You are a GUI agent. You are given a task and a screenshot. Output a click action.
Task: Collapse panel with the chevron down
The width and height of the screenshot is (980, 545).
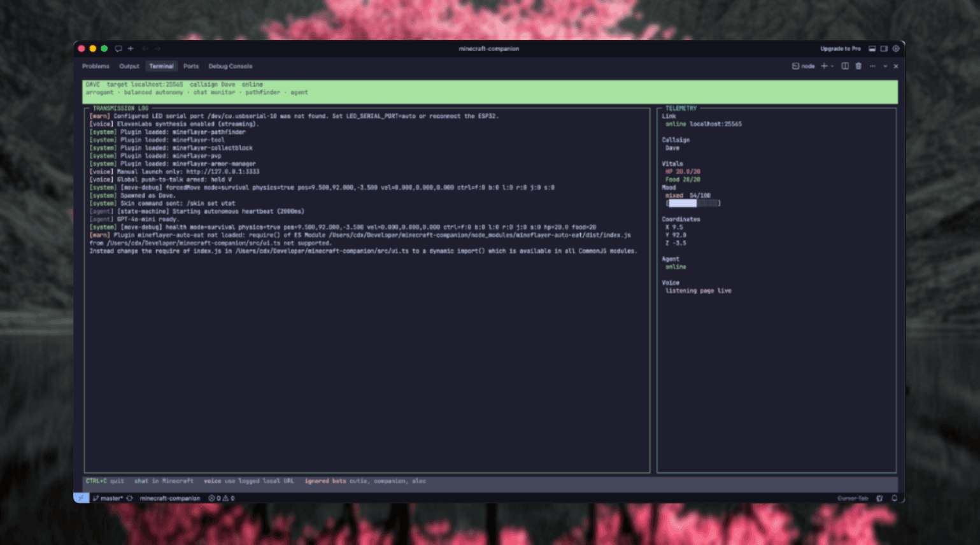pyautogui.click(x=885, y=66)
